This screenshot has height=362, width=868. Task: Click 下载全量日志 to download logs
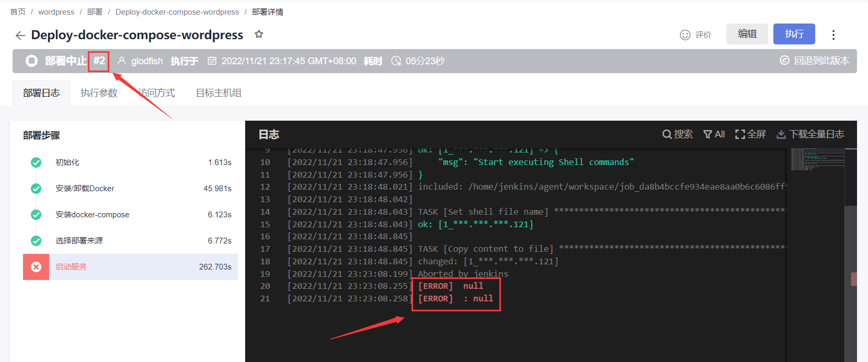pos(816,134)
